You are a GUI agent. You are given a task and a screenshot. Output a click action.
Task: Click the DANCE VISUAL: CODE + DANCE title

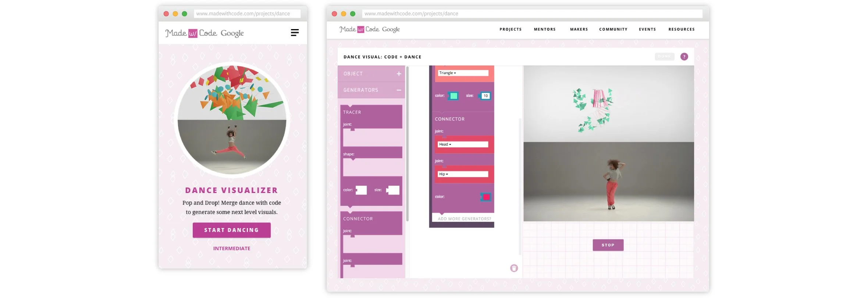383,57
